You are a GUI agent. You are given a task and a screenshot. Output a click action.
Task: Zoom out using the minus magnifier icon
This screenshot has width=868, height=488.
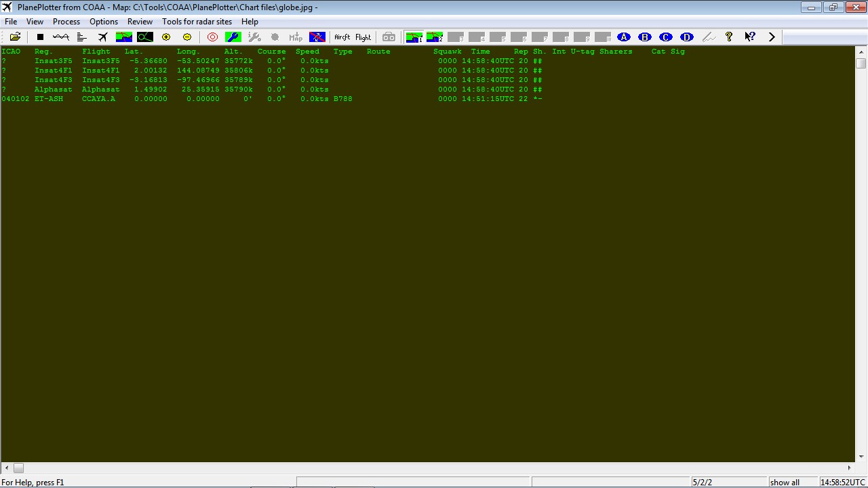[x=186, y=37]
